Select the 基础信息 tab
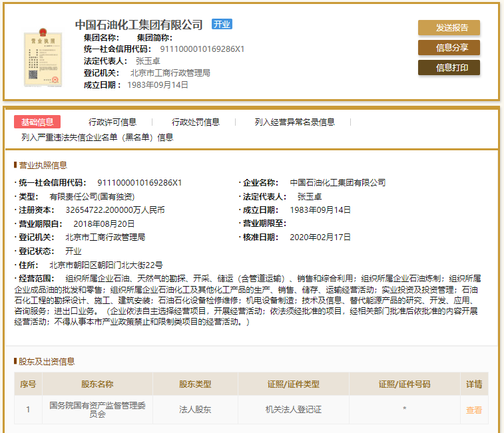 (x=37, y=122)
